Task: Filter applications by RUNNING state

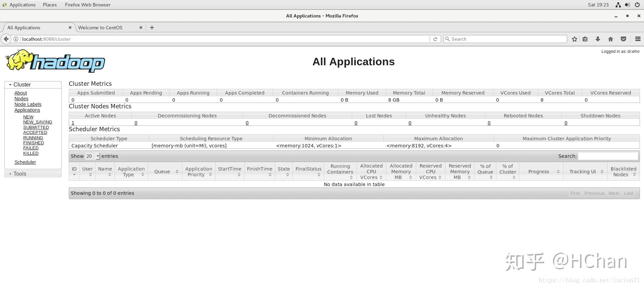Action: 33,138
